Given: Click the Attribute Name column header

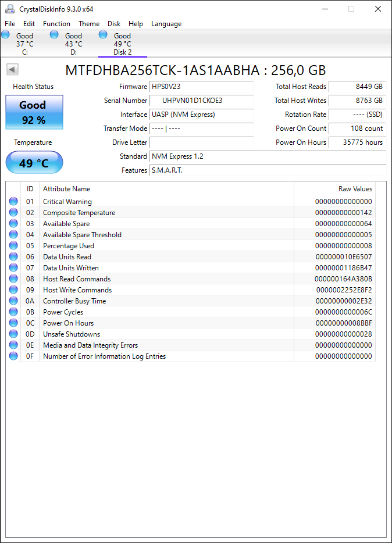Looking at the screenshot, I should tap(166, 189).
